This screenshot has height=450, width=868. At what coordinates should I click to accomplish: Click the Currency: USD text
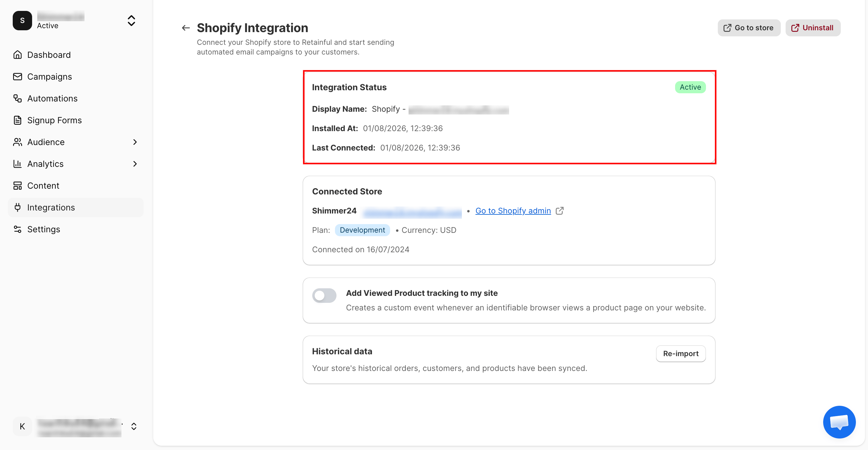[x=429, y=230]
